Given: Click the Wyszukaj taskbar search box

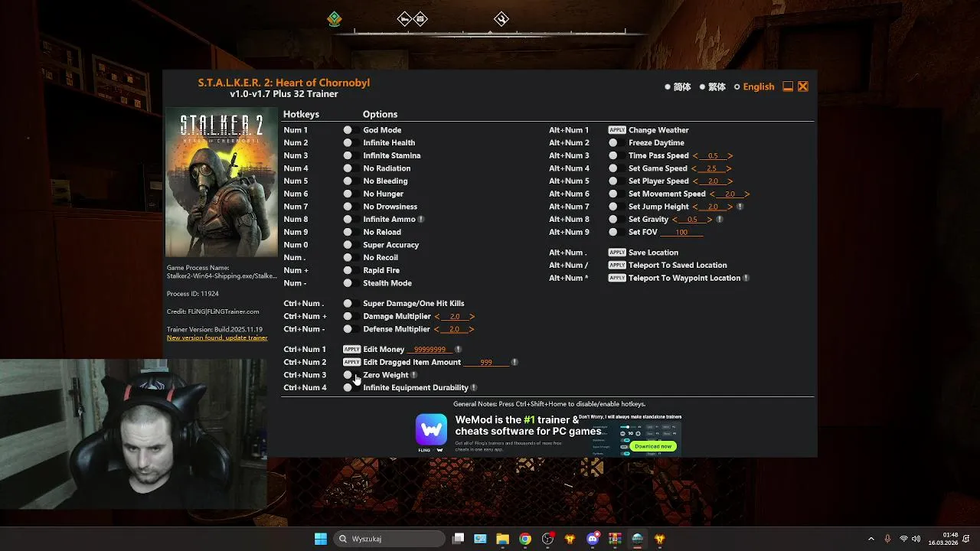Looking at the screenshot, I should pos(390,539).
